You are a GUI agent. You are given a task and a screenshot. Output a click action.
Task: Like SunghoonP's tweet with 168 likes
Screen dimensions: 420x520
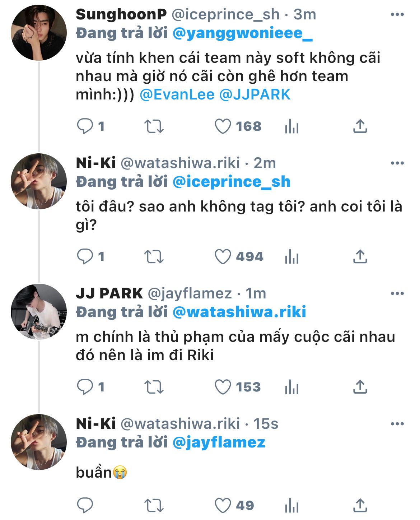point(223,126)
